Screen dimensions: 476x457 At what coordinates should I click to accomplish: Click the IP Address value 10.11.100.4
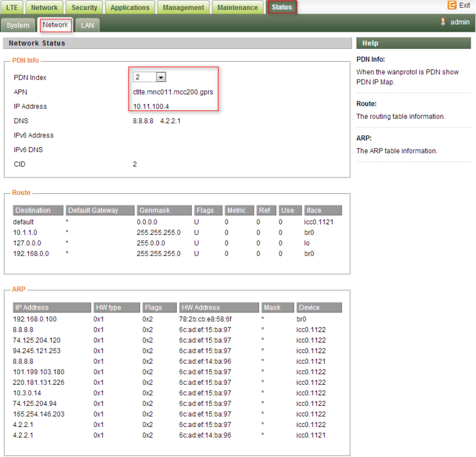(151, 106)
